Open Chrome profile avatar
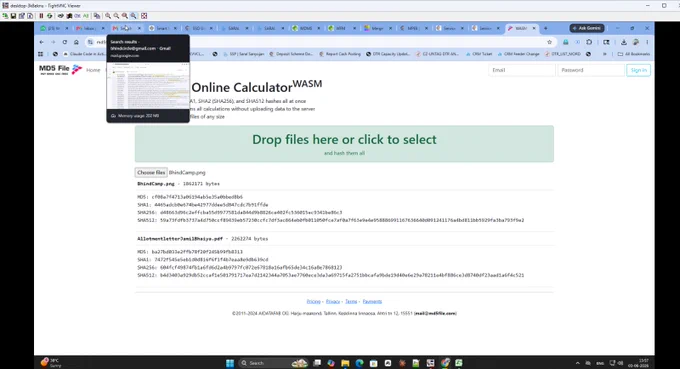 [635, 42]
